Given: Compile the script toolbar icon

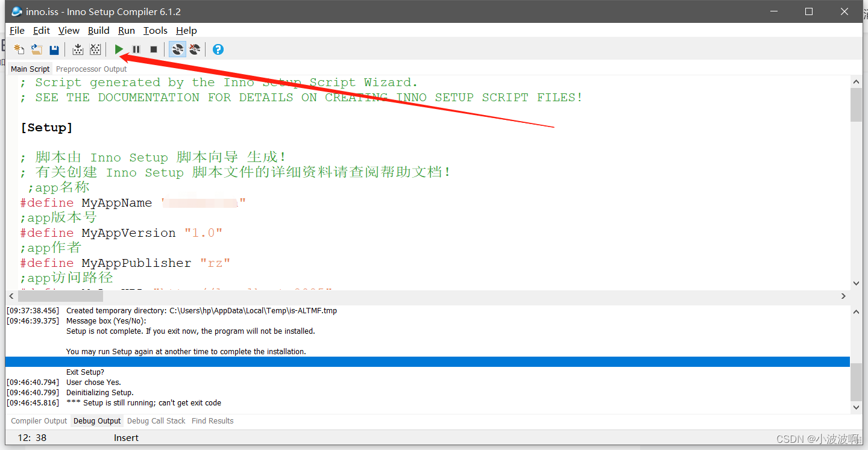Looking at the screenshot, I should click(78, 49).
